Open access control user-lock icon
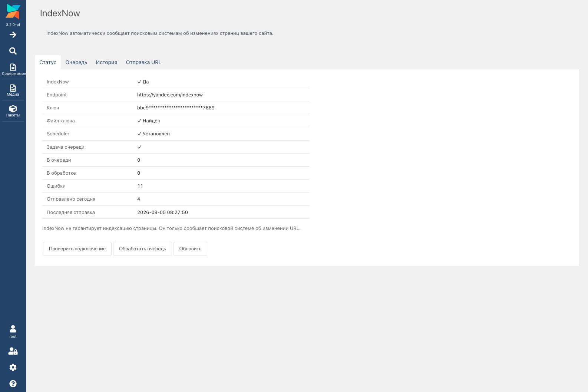Image resolution: width=588 pixels, height=392 pixels. pos(13,351)
